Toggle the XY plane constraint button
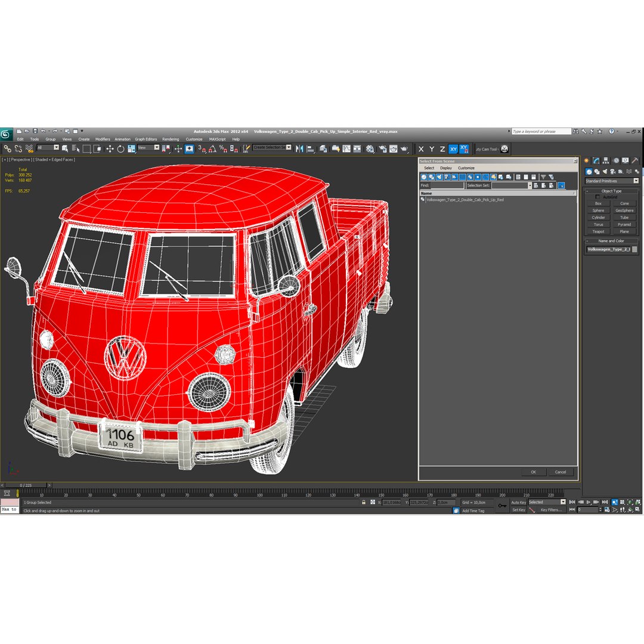This screenshot has height=644, width=644. tap(453, 149)
